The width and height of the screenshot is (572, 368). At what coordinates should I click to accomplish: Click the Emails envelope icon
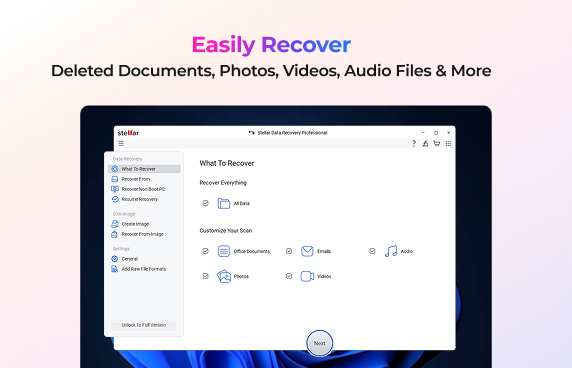[307, 251]
